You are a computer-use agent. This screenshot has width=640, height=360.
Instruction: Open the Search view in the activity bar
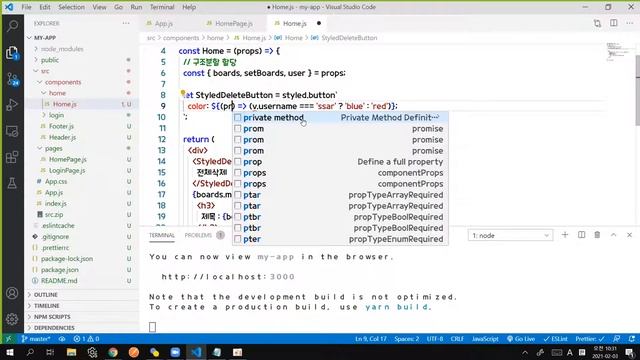pos(12,26)
